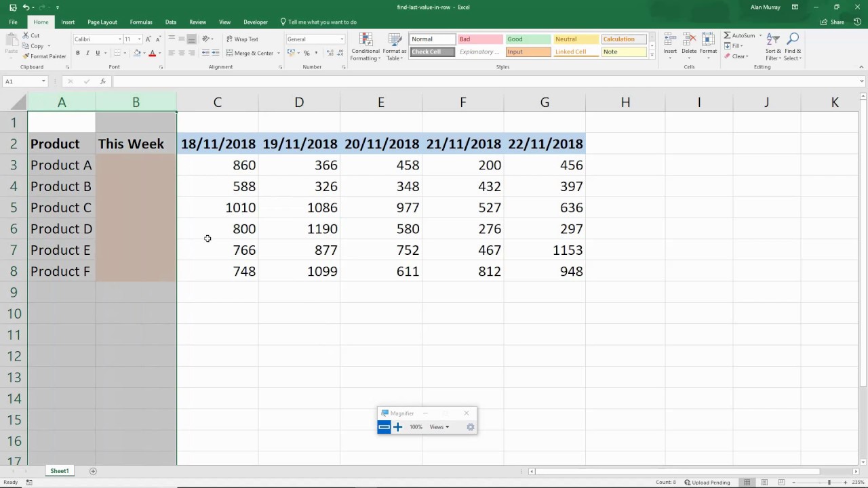Open Find & Select magnifier
Screen dimensions: 868x488
pyautogui.click(x=793, y=46)
